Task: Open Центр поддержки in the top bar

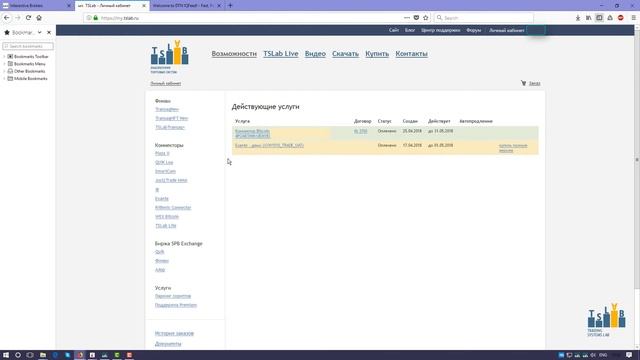Action: [x=440, y=30]
